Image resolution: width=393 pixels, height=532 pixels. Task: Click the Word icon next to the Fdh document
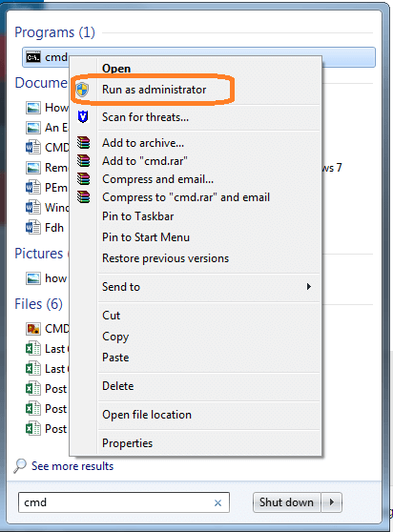pos(33,228)
